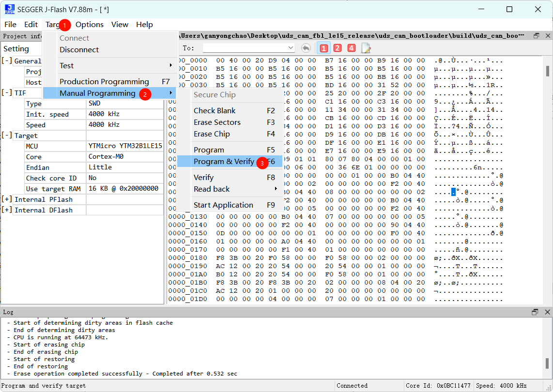Image resolution: width=553 pixels, height=392 pixels.
Task: Open the Options menu
Action: click(x=90, y=25)
